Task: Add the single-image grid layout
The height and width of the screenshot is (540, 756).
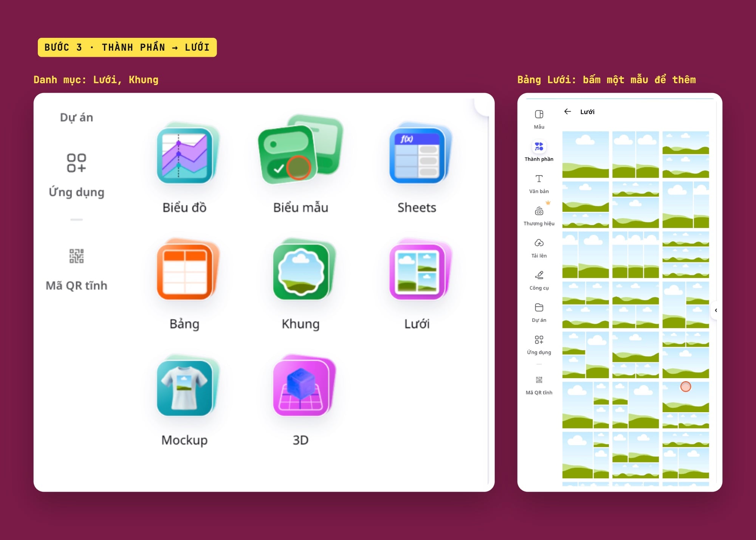Action: (586, 154)
